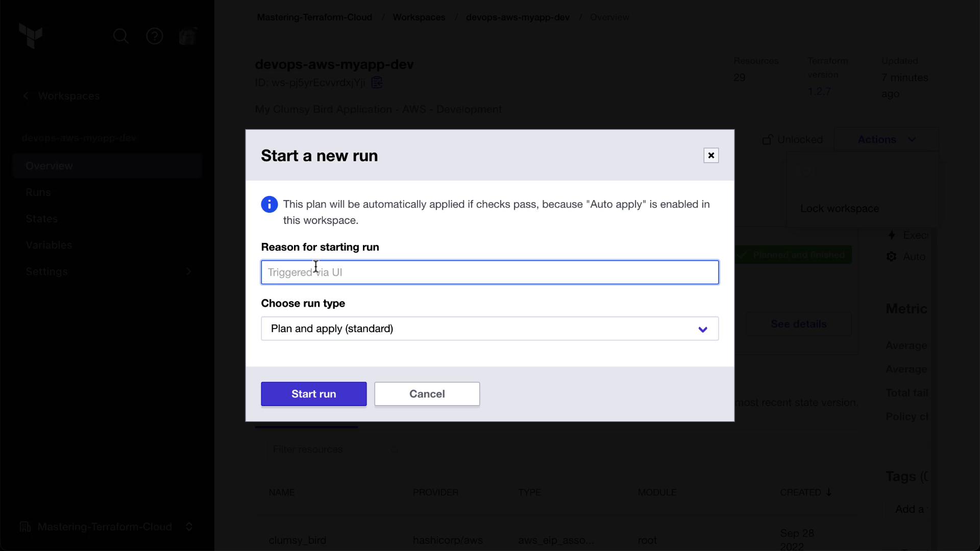The height and width of the screenshot is (551, 980).
Task: Open the Choose run type dropdown
Action: 489,329
